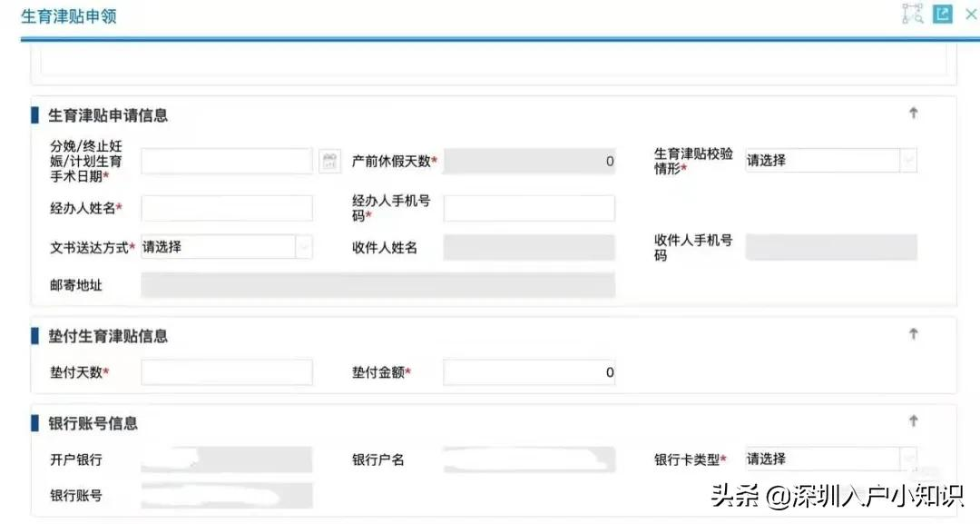Open the calendar picker for 分娩/终止妊娠日期

[x=328, y=161]
